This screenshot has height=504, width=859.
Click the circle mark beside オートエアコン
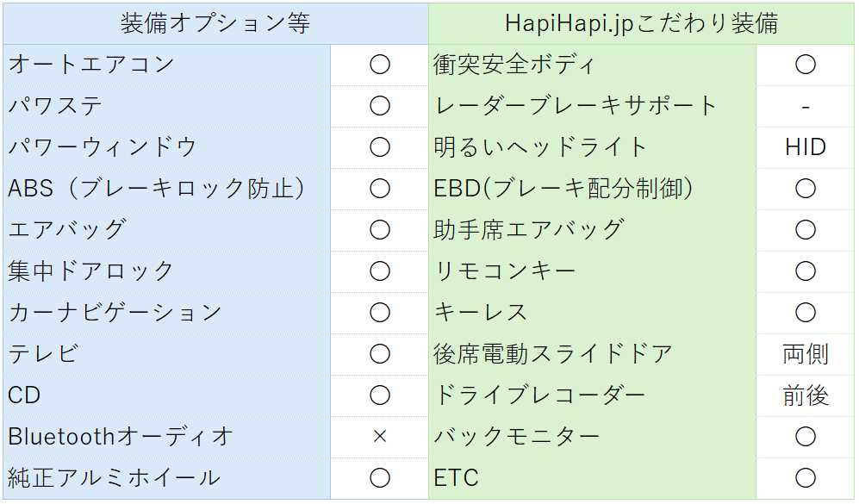379,65
